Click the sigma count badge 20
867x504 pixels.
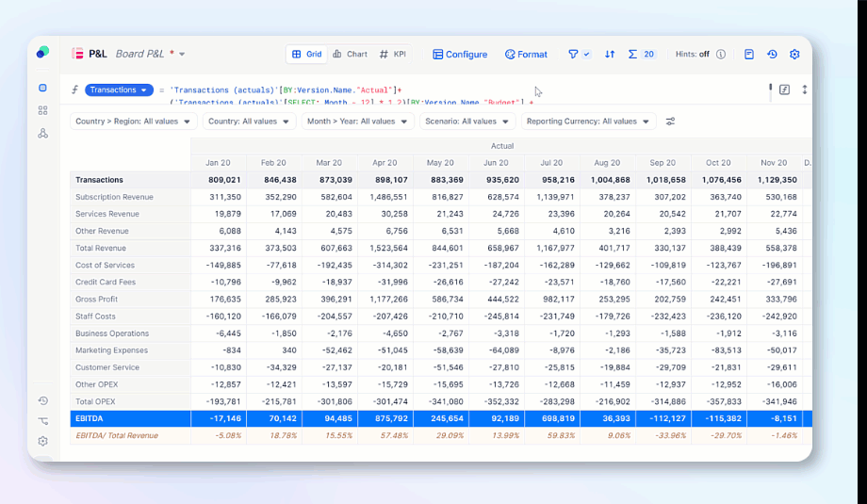pyautogui.click(x=648, y=54)
